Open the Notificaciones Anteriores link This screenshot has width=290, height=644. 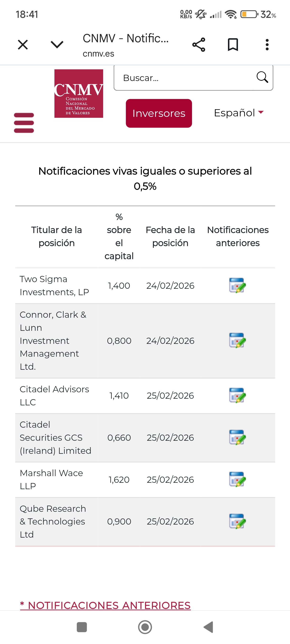pos(105,605)
